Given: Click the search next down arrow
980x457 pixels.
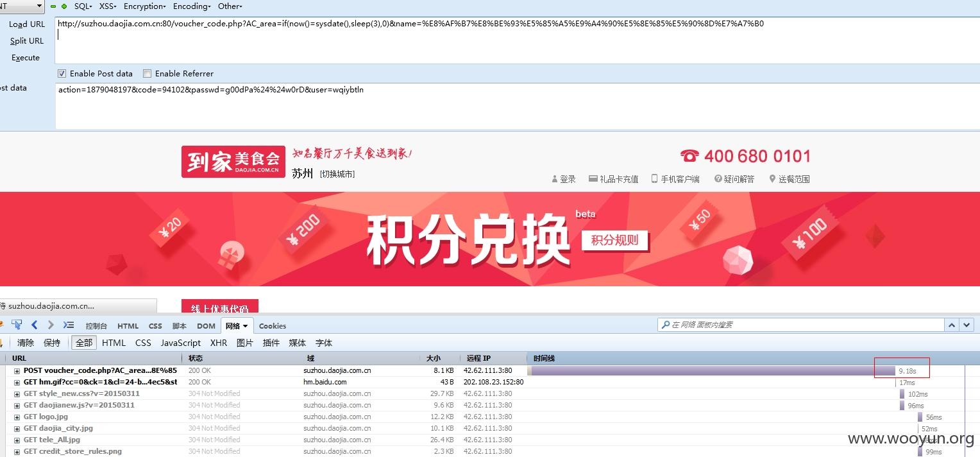Looking at the screenshot, I should (967, 325).
